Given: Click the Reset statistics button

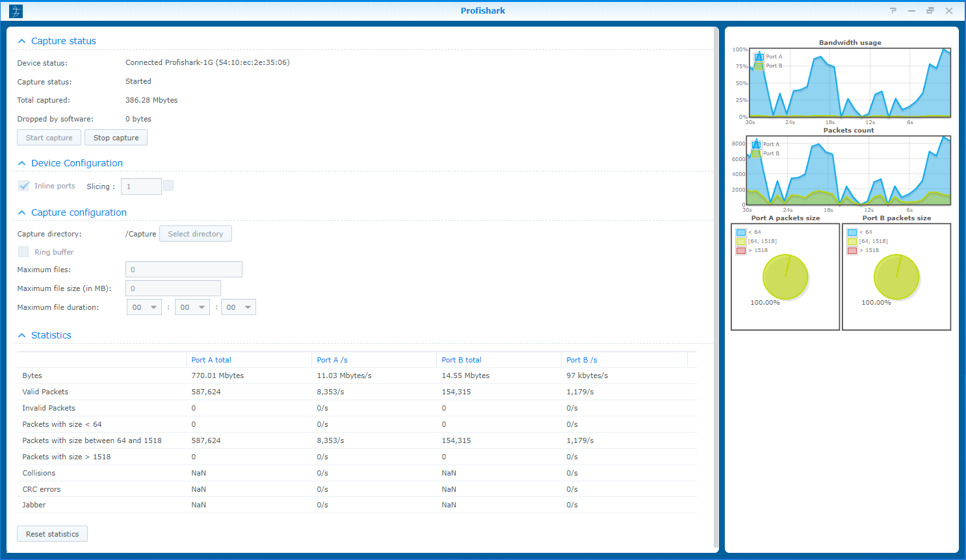Looking at the screenshot, I should coord(52,533).
